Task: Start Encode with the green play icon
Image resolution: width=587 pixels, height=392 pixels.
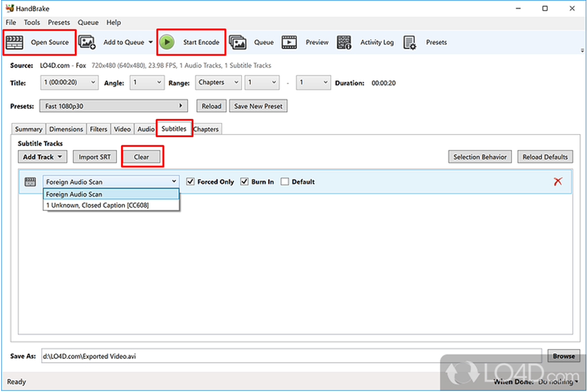Action: tap(167, 42)
